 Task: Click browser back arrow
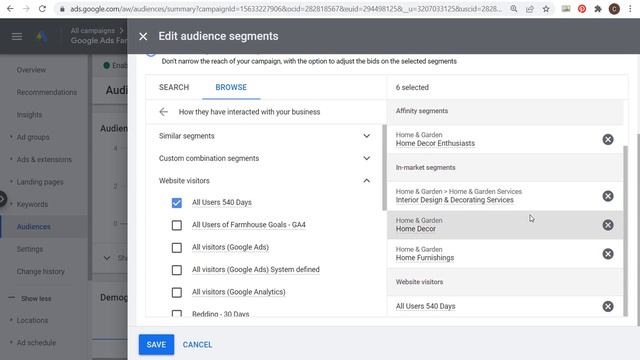[x=10, y=9]
